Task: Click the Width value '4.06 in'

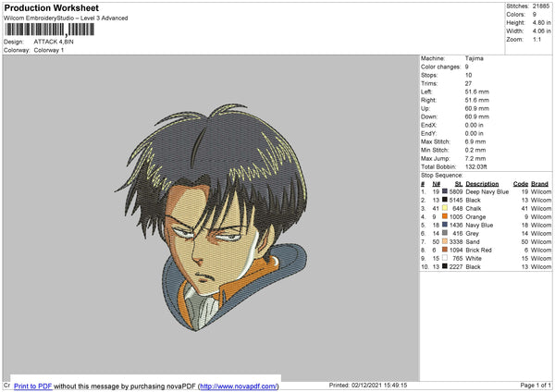Action: pyautogui.click(x=541, y=31)
